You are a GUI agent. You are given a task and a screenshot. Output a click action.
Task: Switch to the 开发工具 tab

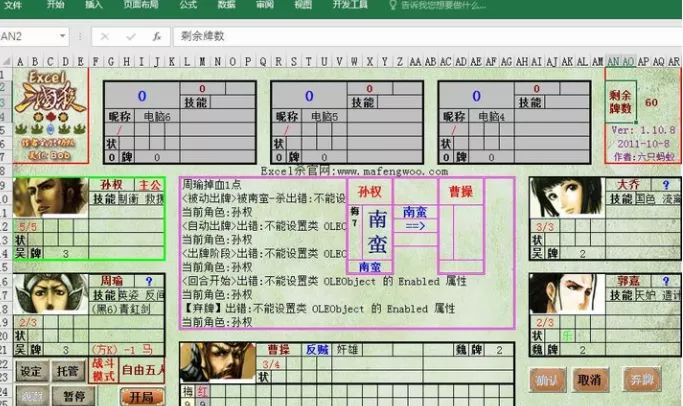tap(350, 5)
